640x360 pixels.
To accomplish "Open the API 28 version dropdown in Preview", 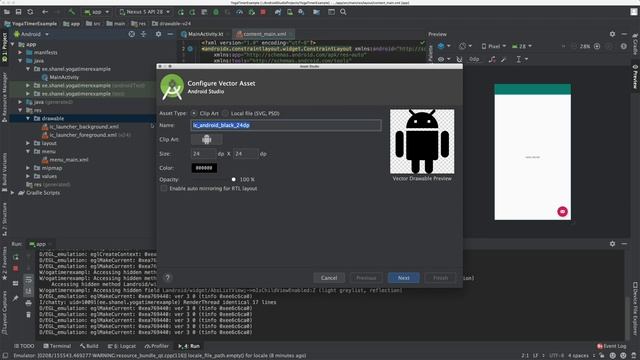I will coord(522,46).
